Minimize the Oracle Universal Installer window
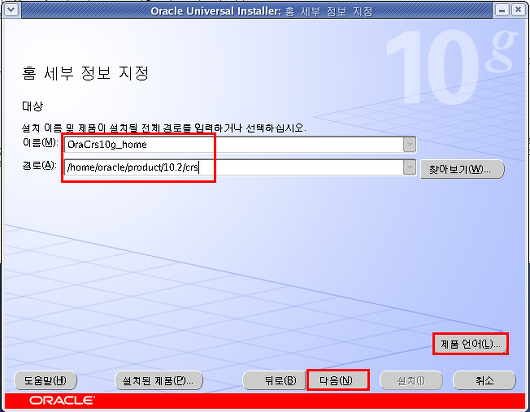530x412 pixels. (502, 10)
